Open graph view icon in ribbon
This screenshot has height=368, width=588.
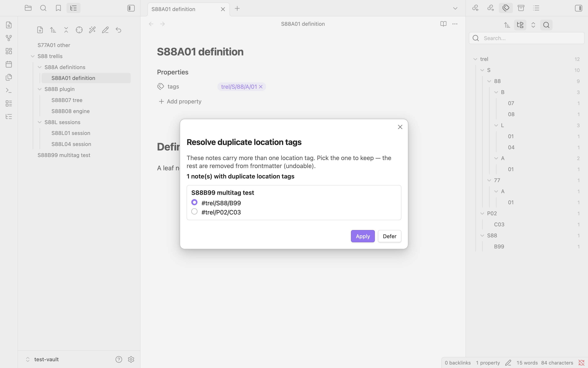tap(9, 38)
